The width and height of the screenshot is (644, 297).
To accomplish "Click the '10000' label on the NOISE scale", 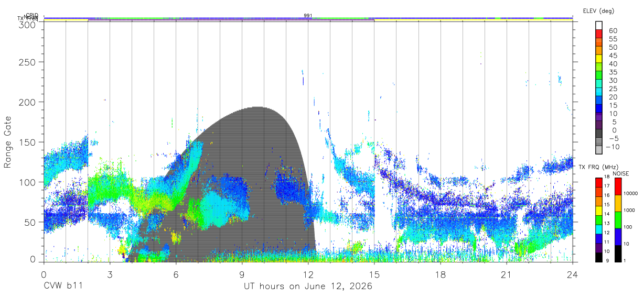I will pyautogui.click(x=631, y=193).
